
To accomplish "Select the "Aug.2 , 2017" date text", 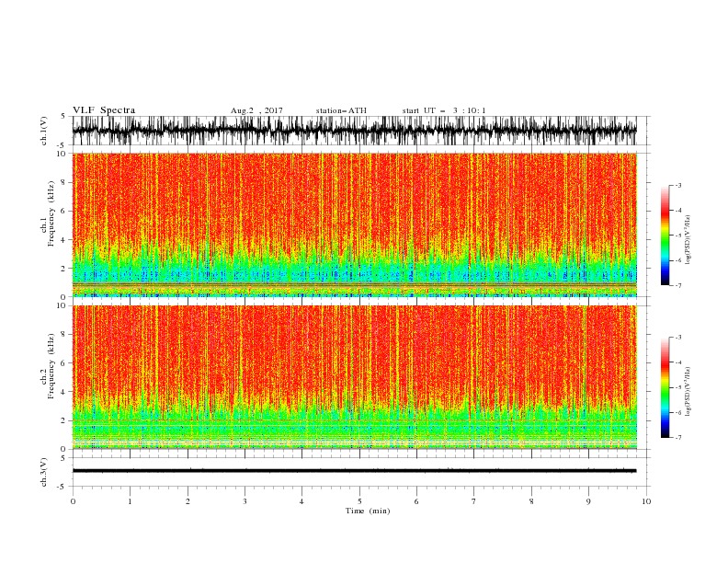I will point(256,110).
